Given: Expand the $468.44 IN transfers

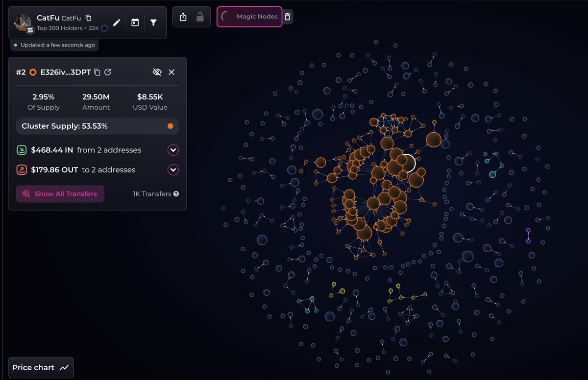Looking at the screenshot, I should coord(173,150).
